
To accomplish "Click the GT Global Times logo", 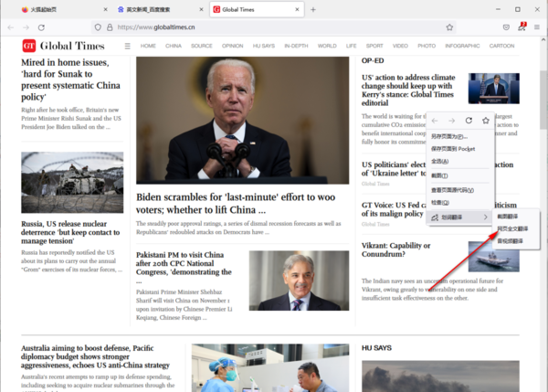I will point(63,46).
